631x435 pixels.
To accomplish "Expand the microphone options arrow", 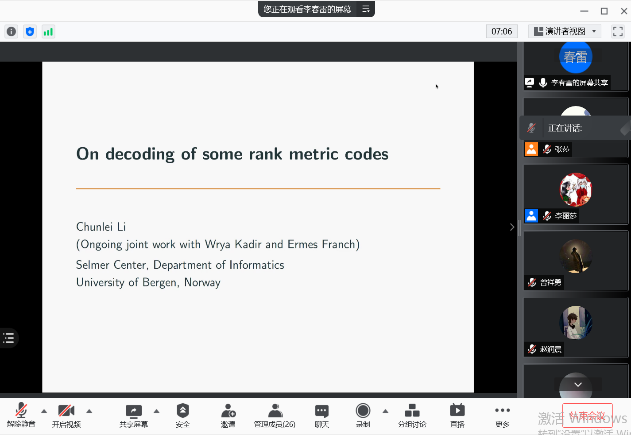I will (x=43, y=410).
